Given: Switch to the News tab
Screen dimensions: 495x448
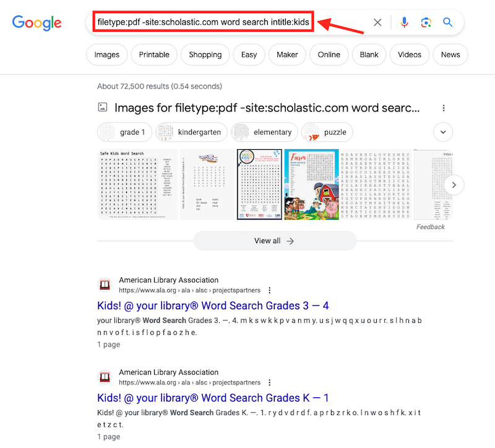Looking at the screenshot, I should [450, 54].
